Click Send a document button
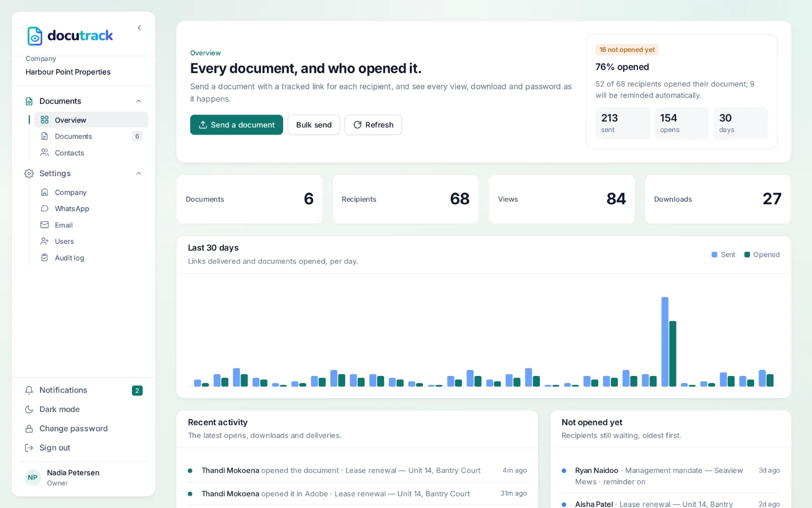The image size is (812, 508). tap(236, 125)
